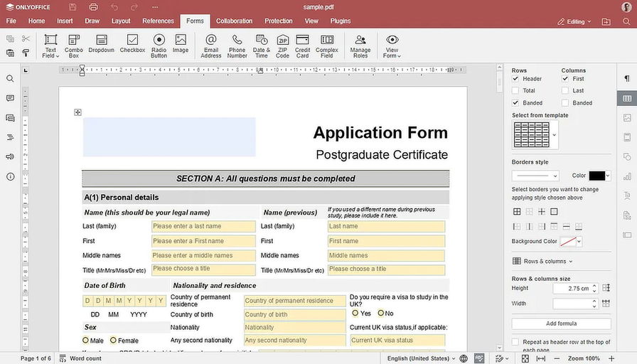637x364 pixels.
Task: Switch to the Protection tab
Action: [x=278, y=21]
